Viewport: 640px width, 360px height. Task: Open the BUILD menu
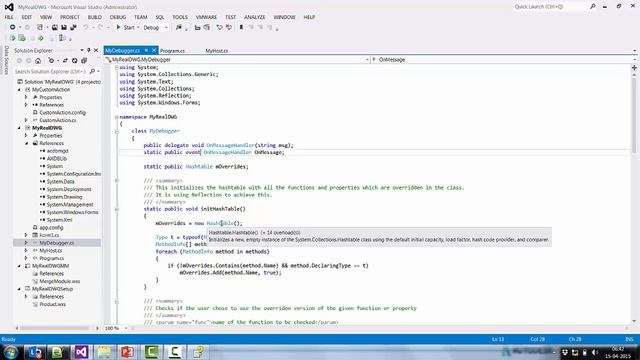(95, 17)
